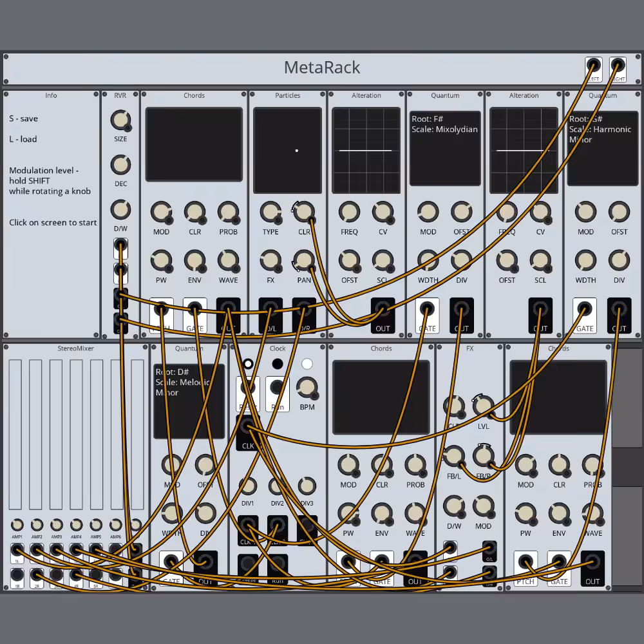This screenshot has width=644, height=644.
Task: Click the MetaRack LEFT output jack
Action: pyautogui.click(x=593, y=65)
